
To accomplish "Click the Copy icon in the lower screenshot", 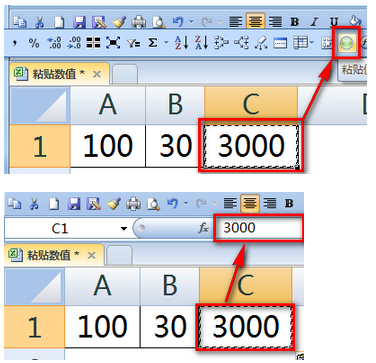I will [14, 203].
